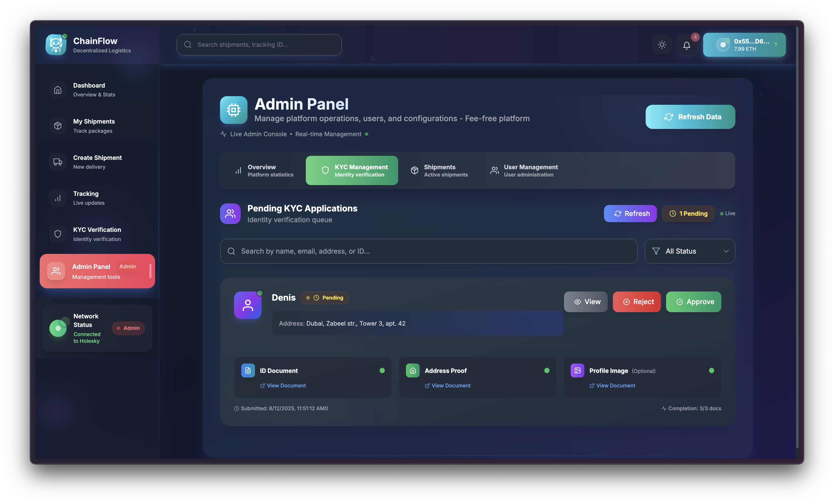Viewport: 834px width, 504px height.
Task: Click the Admin Panel chip icon
Action: click(x=233, y=110)
